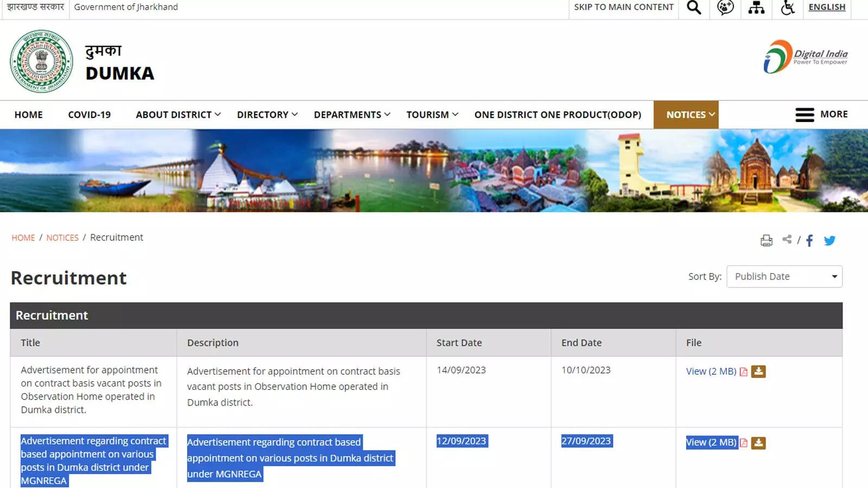The height and width of the screenshot is (488, 868).
Task: Go to the Home menu item
Action: [29, 115]
